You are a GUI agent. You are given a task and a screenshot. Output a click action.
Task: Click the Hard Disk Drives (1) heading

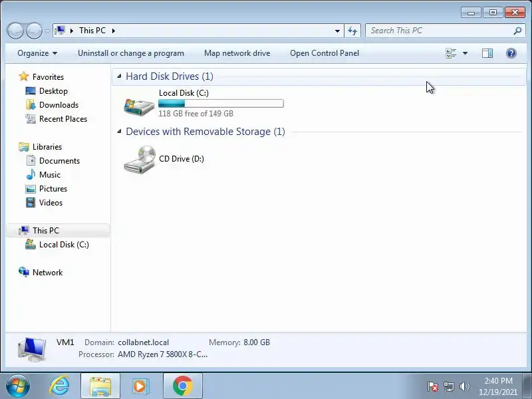point(170,76)
